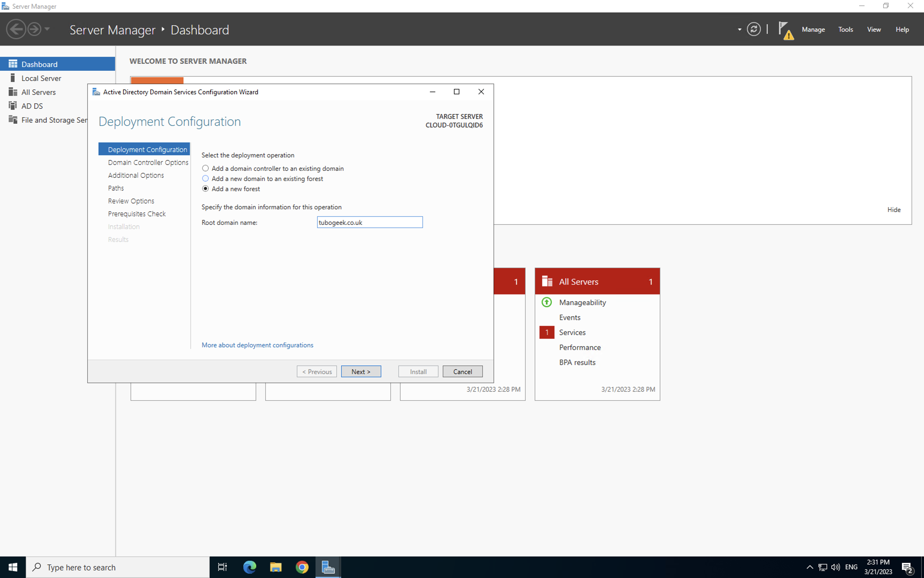Viewport: 924px width, 578px height.
Task: Hide the welcome tile
Action: (x=894, y=210)
